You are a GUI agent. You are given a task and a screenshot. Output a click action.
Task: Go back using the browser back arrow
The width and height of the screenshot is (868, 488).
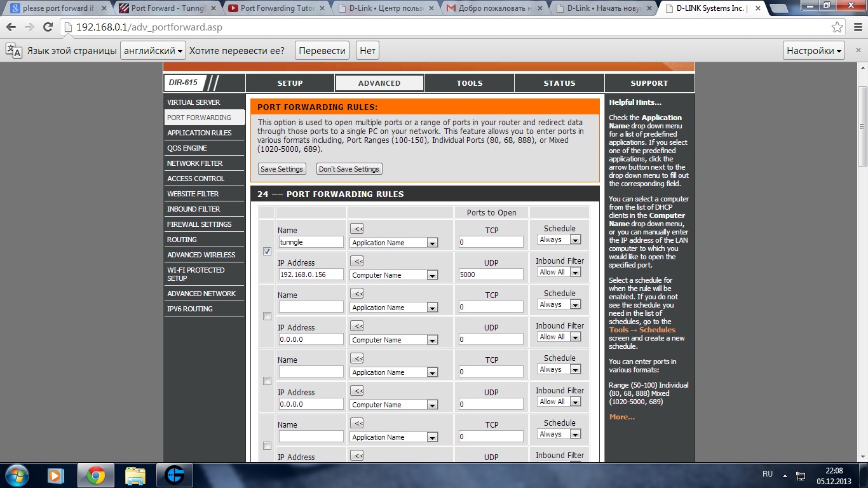point(12,27)
